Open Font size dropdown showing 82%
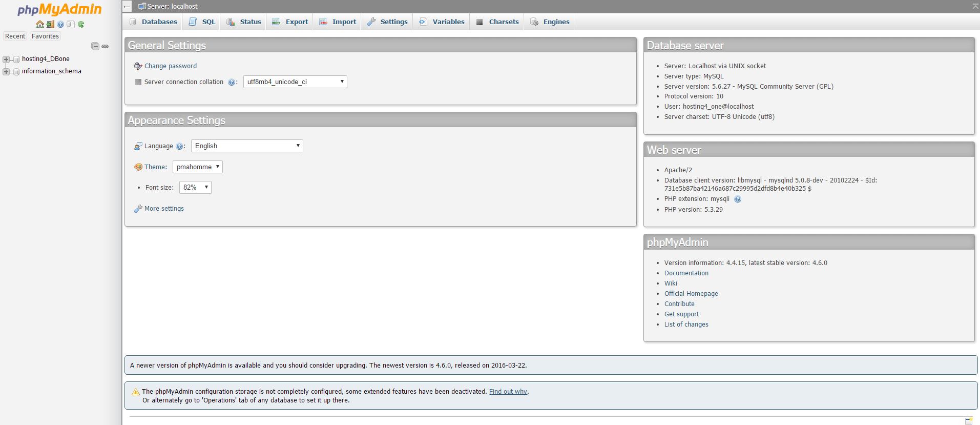The height and width of the screenshot is (425, 980). [x=195, y=188]
